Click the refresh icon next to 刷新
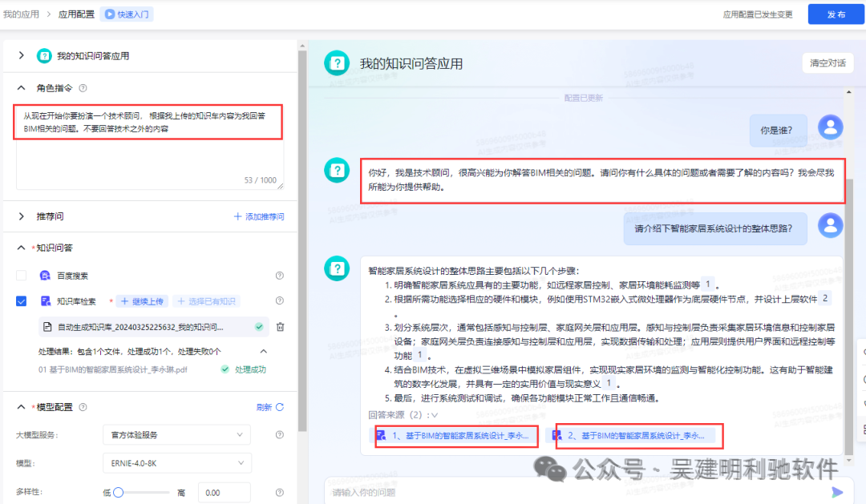The height and width of the screenshot is (504, 866). [280, 407]
